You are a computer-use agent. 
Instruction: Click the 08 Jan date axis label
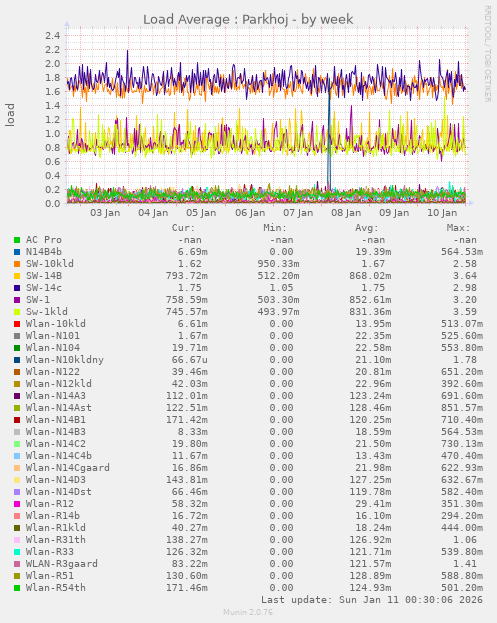pos(346,213)
